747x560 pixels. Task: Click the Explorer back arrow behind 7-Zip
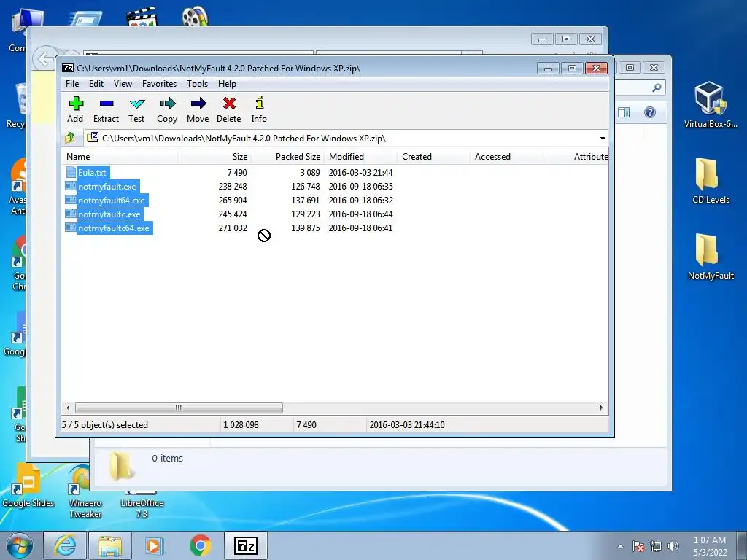44,60
